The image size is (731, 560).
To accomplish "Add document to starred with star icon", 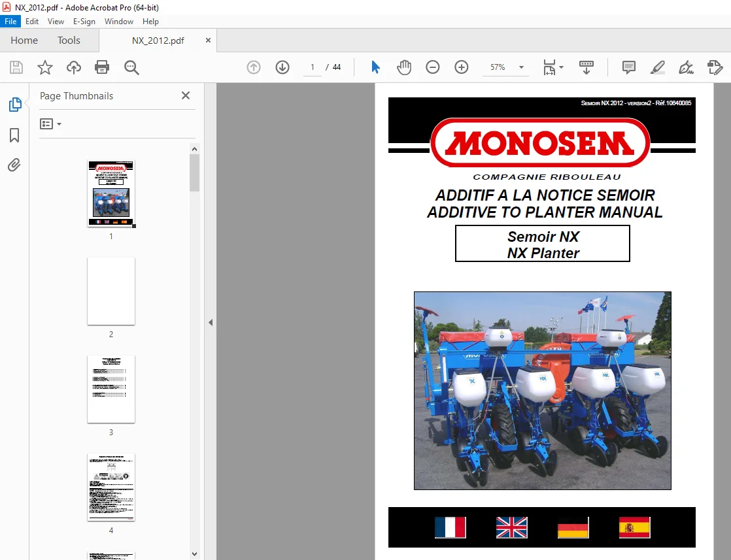I will point(44,67).
